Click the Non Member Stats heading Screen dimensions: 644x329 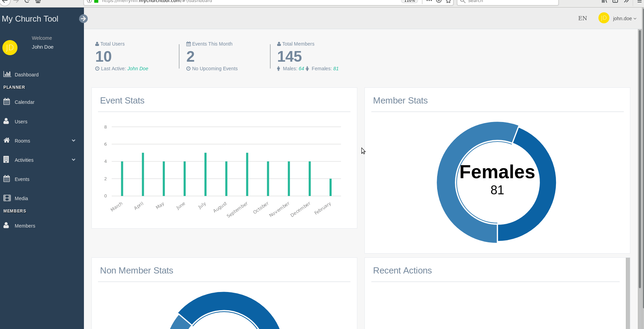[136, 270]
